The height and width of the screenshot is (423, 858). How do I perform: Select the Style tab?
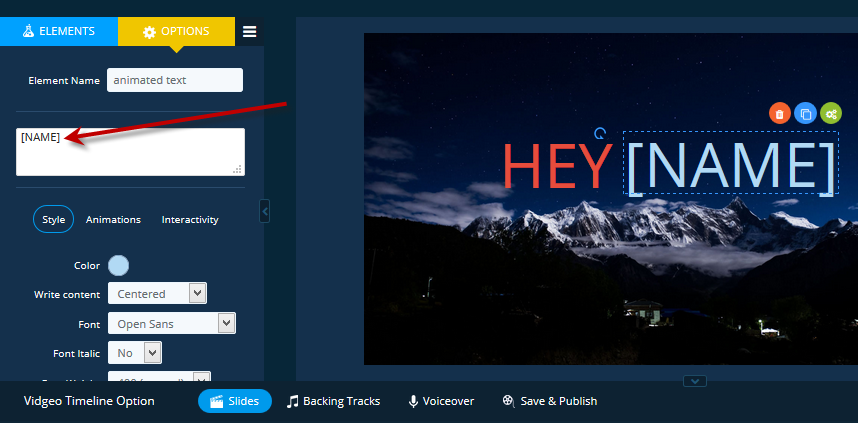[54, 219]
